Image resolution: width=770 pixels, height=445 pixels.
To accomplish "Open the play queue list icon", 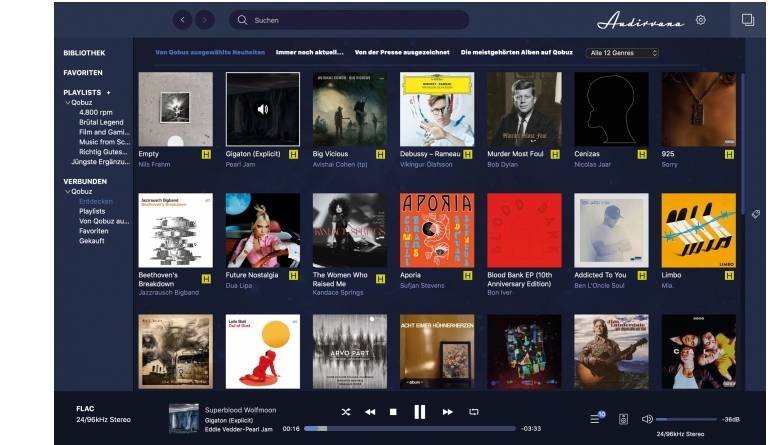I will pyautogui.click(x=595, y=419).
